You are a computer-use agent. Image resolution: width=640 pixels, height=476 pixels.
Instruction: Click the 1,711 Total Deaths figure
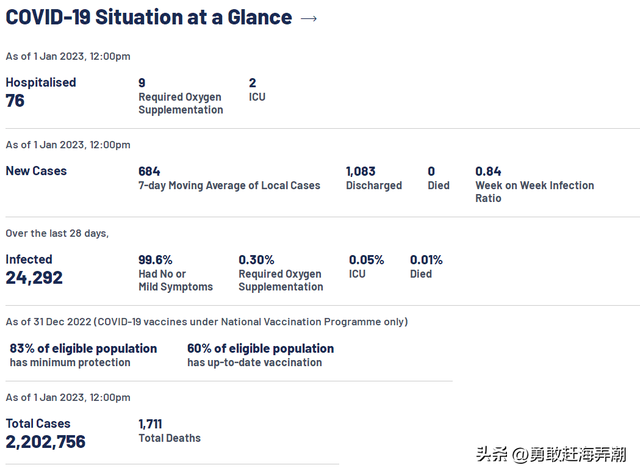pyautogui.click(x=151, y=424)
